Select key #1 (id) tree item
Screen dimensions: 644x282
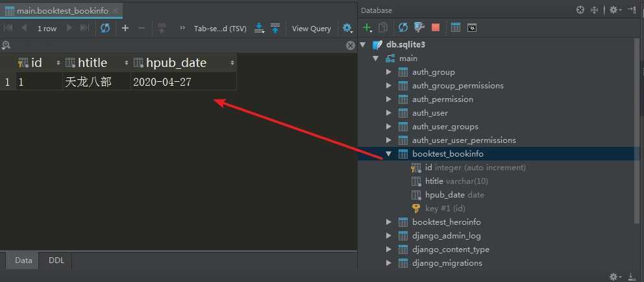[x=438, y=209]
